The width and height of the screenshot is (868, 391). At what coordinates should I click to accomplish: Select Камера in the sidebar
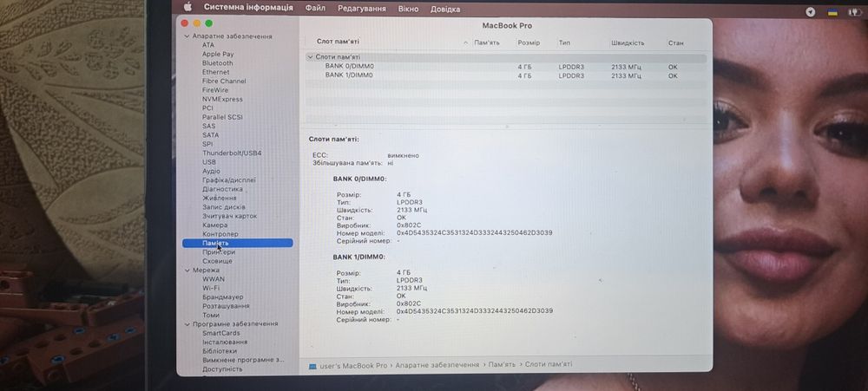[214, 225]
